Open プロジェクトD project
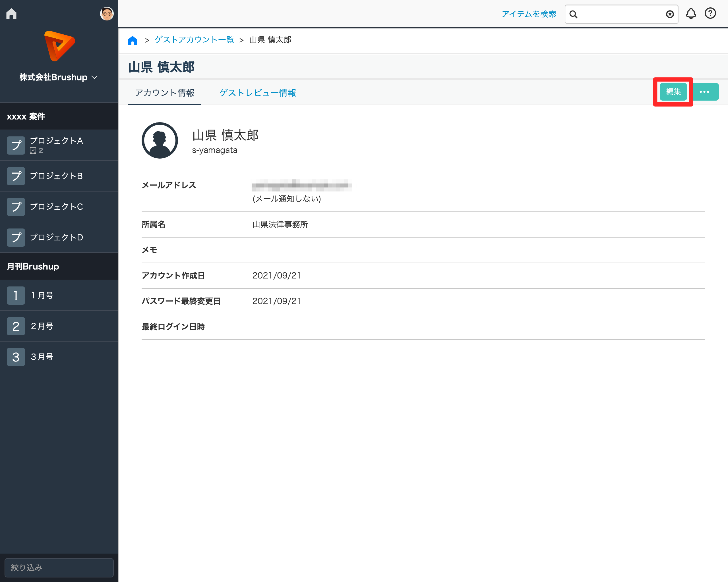728x582 pixels. point(59,238)
